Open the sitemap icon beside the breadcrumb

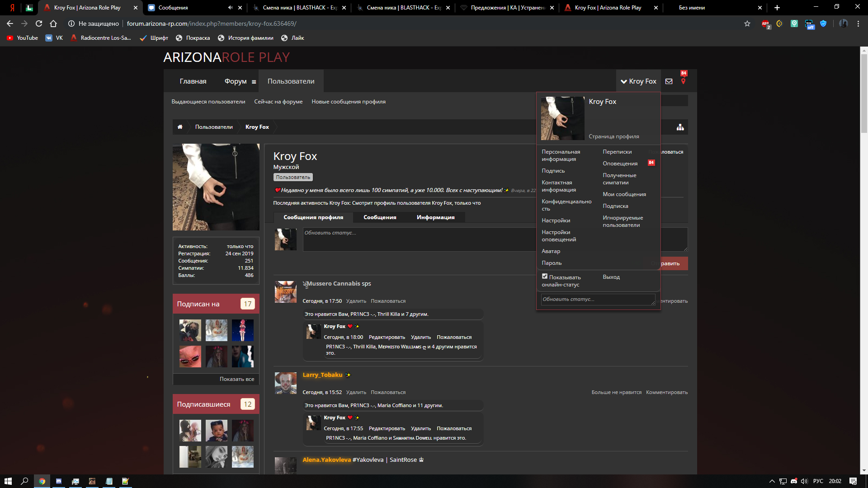tap(680, 127)
